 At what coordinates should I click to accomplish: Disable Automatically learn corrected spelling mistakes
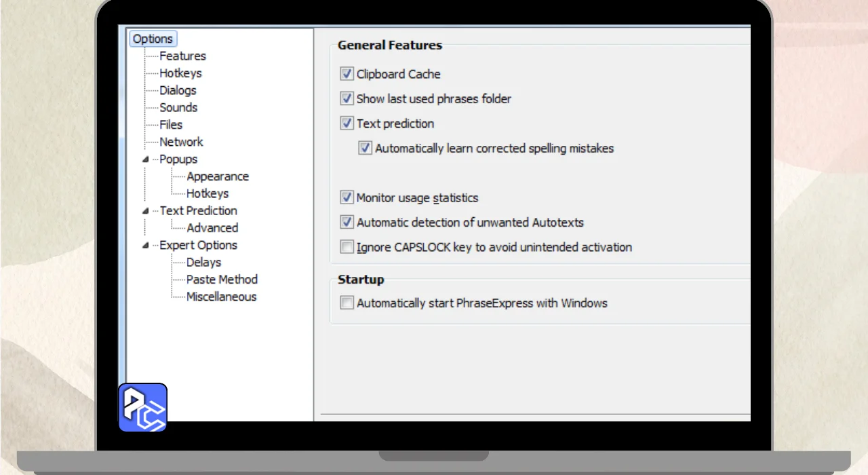[x=366, y=148]
